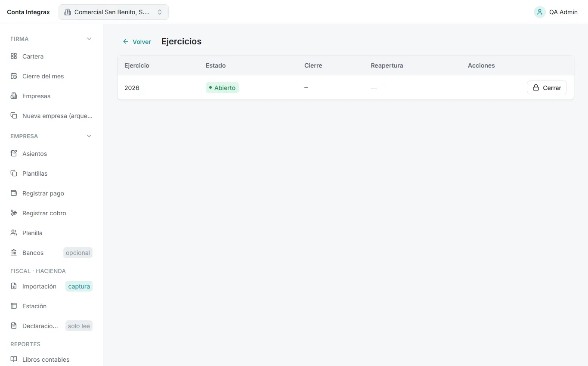Go back using the Volver link
This screenshot has height=366, width=588.
pos(137,42)
